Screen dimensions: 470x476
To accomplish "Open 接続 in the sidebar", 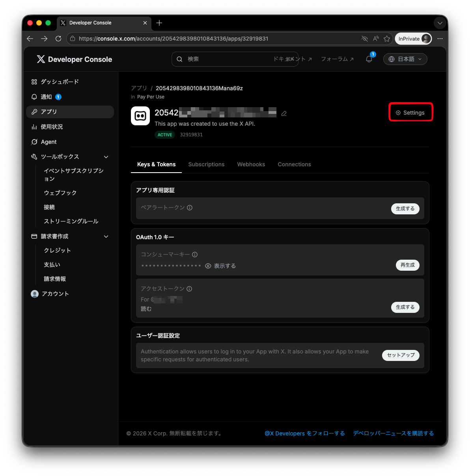I will point(49,207).
